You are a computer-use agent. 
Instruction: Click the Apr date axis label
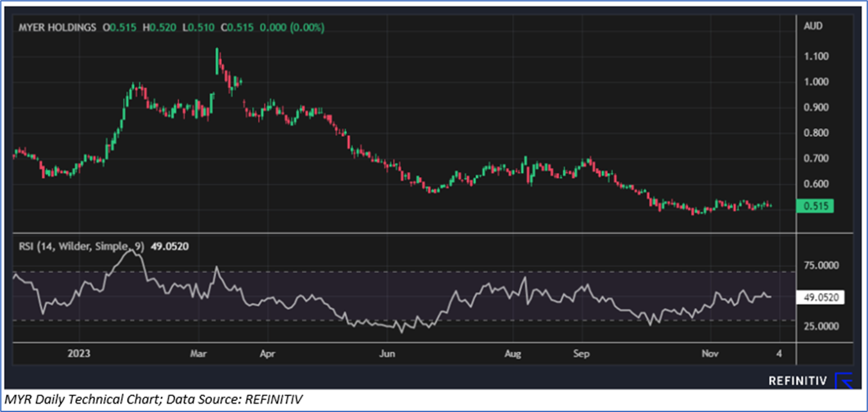click(x=267, y=353)
